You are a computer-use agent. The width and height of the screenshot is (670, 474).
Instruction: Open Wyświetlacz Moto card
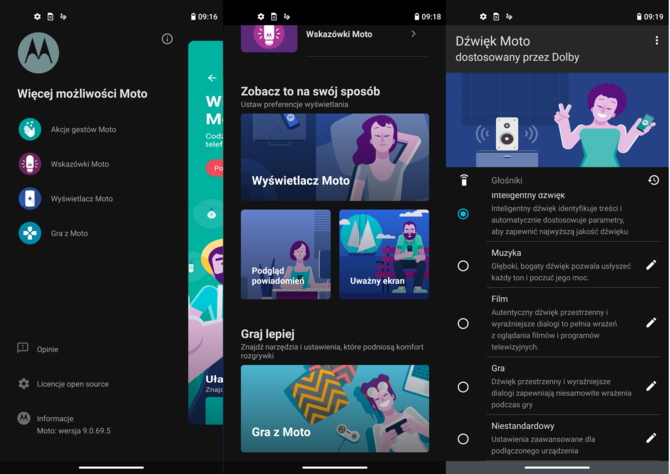pos(335,157)
